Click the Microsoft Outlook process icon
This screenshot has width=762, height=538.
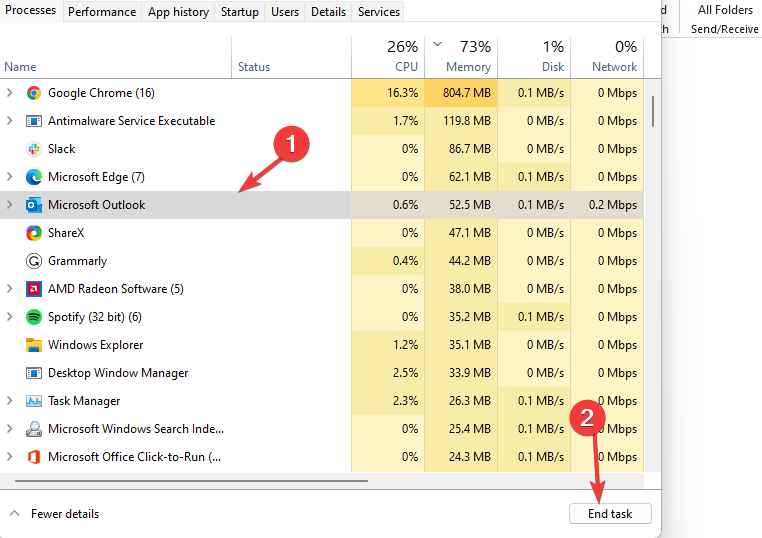[x=34, y=205]
